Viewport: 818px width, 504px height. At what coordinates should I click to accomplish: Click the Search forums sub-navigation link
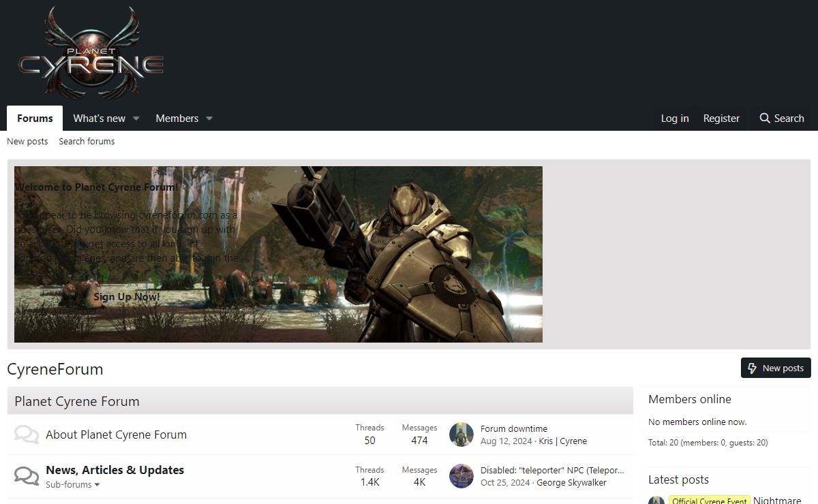(x=87, y=142)
